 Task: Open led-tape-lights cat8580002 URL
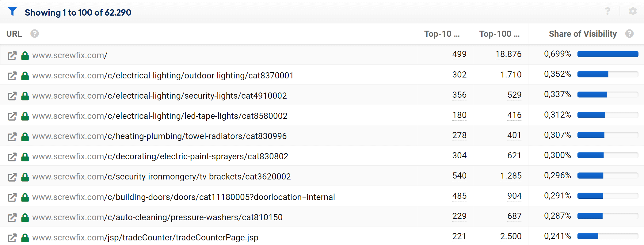(160, 116)
